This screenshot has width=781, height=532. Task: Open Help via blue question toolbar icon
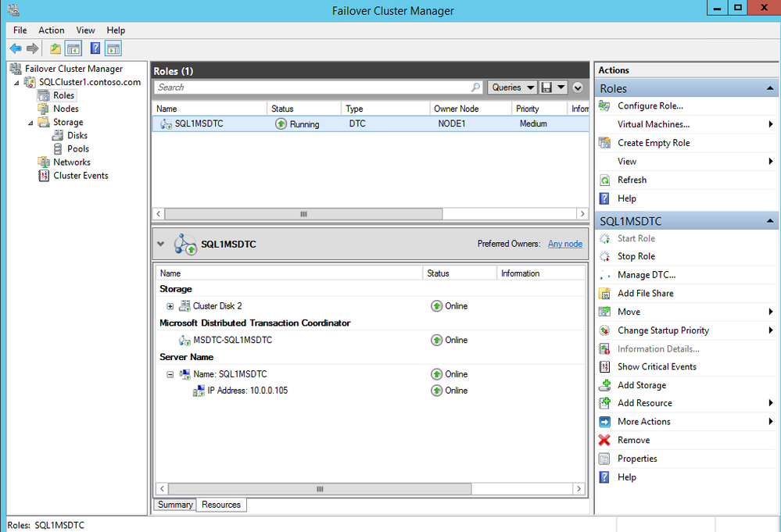point(95,48)
